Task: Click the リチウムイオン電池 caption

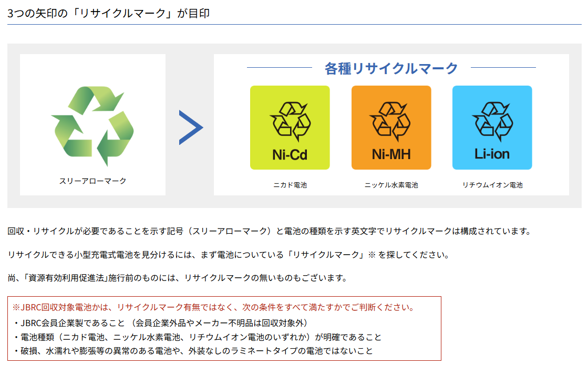Action: (492, 185)
